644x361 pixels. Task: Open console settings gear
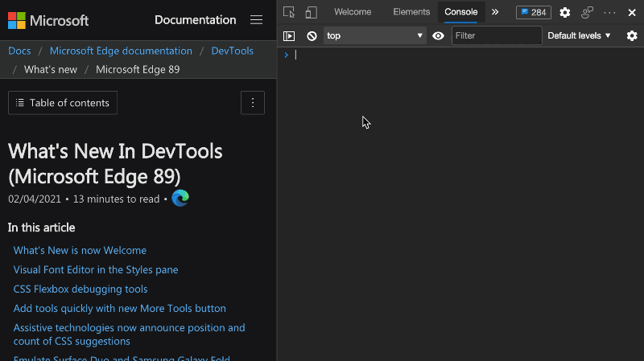point(632,35)
